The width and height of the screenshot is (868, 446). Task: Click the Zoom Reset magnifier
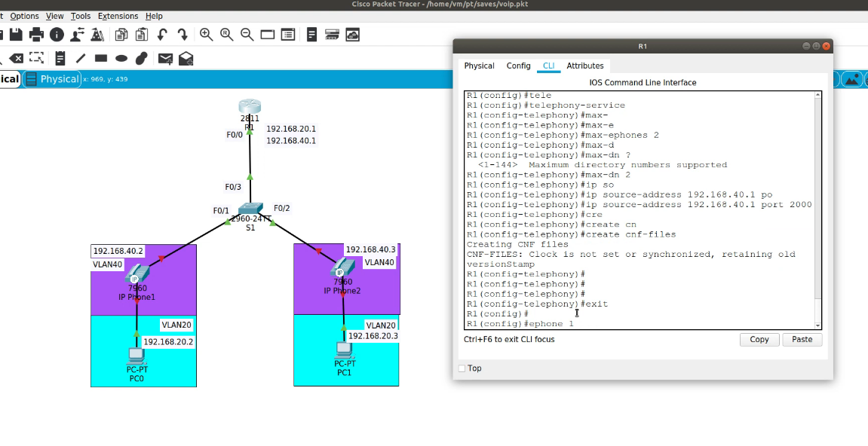(226, 35)
